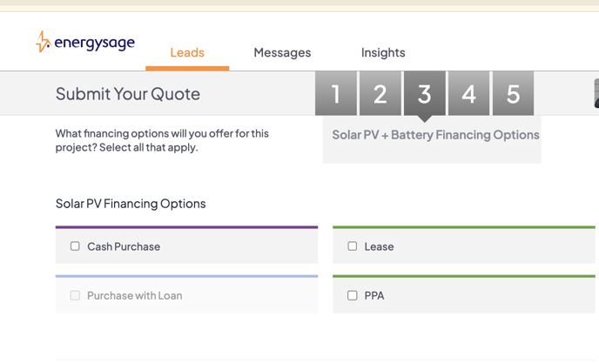
Task: Jump to quote step 1
Action: tap(336, 93)
